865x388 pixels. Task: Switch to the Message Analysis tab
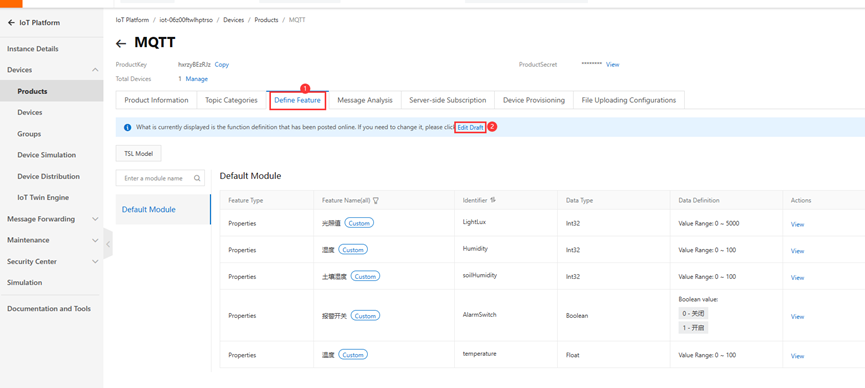[x=365, y=100]
